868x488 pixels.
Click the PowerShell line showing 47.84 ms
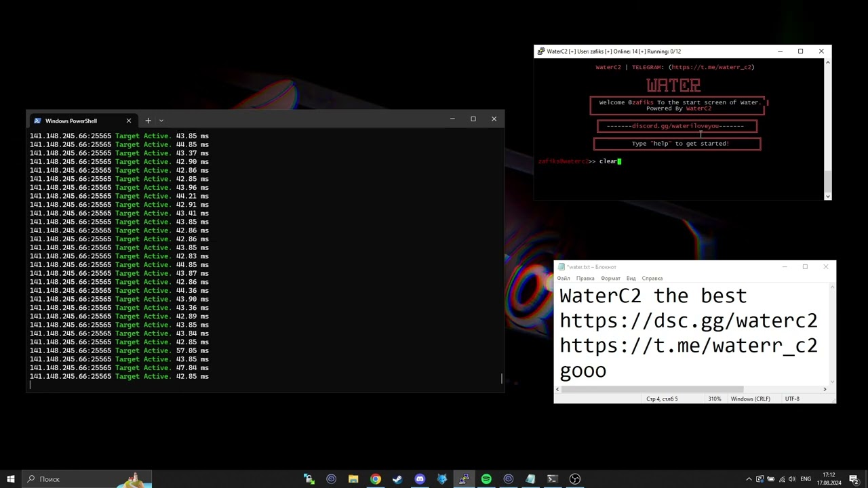click(119, 367)
